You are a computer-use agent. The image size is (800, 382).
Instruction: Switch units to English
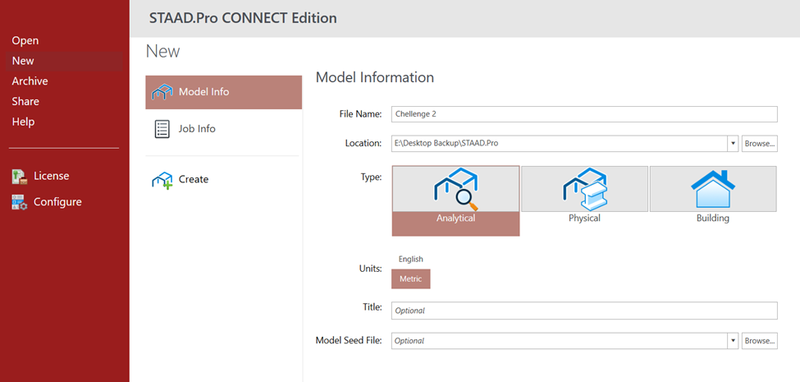[x=411, y=259]
